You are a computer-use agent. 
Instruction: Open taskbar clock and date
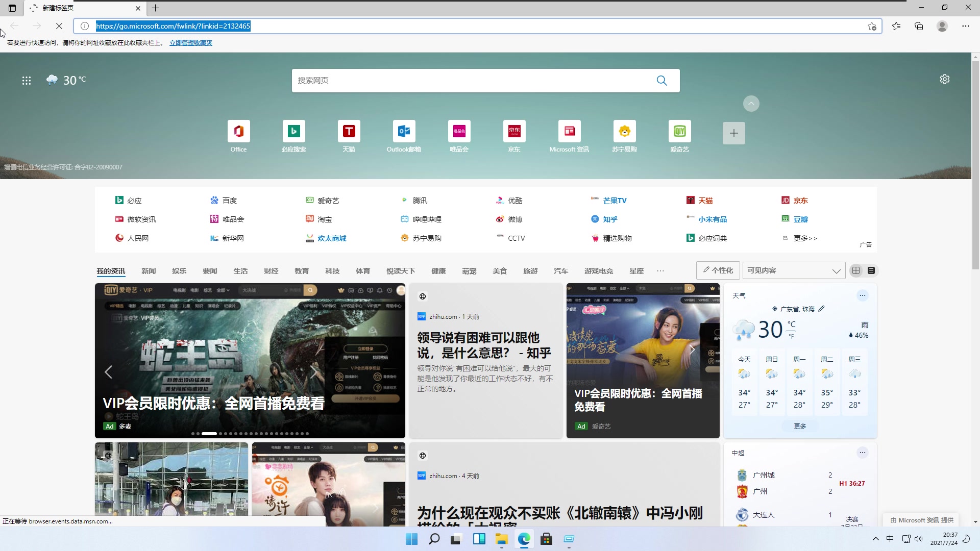(x=944, y=539)
